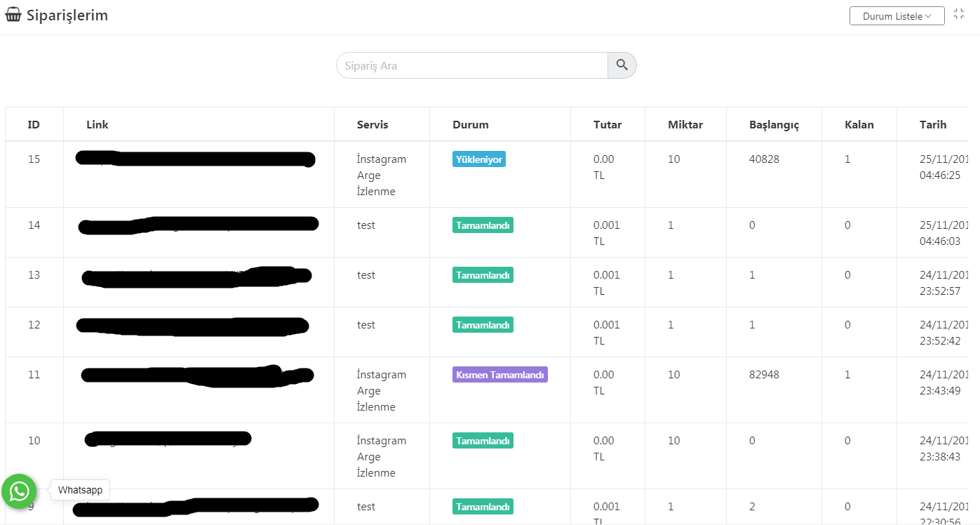The image size is (980, 525).
Task: Click the Siparişlerim basket icon
Action: click(x=13, y=14)
